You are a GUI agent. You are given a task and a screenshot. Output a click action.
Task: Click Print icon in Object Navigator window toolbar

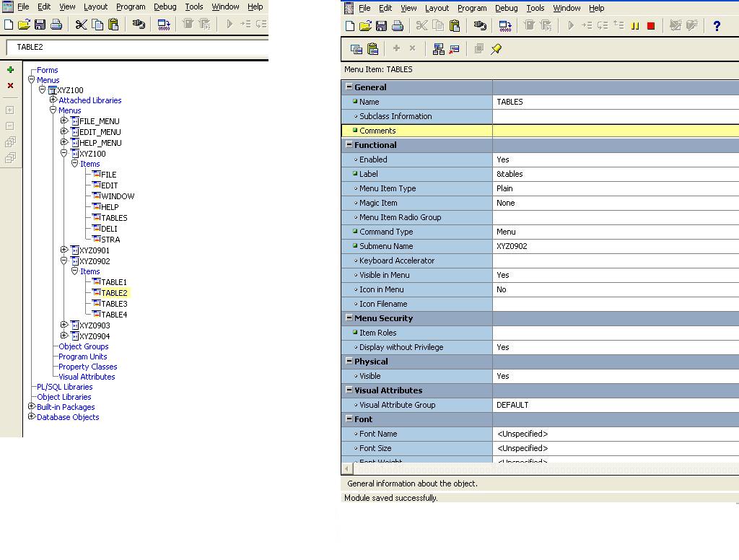(56, 24)
